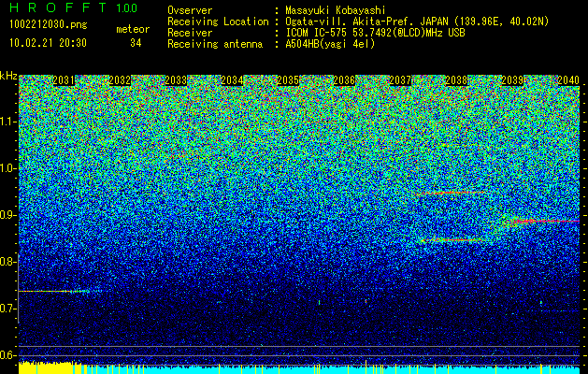This screenshot has width=588, height=374.
Task: Click the Ovserver field label
Action: click(x=190, y=10)
